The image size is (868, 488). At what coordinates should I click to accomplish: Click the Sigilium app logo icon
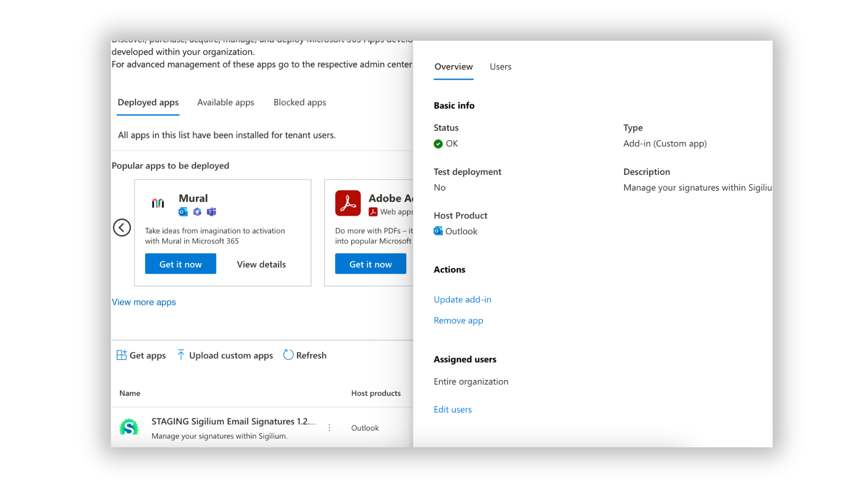pyautogui.click(x=129, y=427)
